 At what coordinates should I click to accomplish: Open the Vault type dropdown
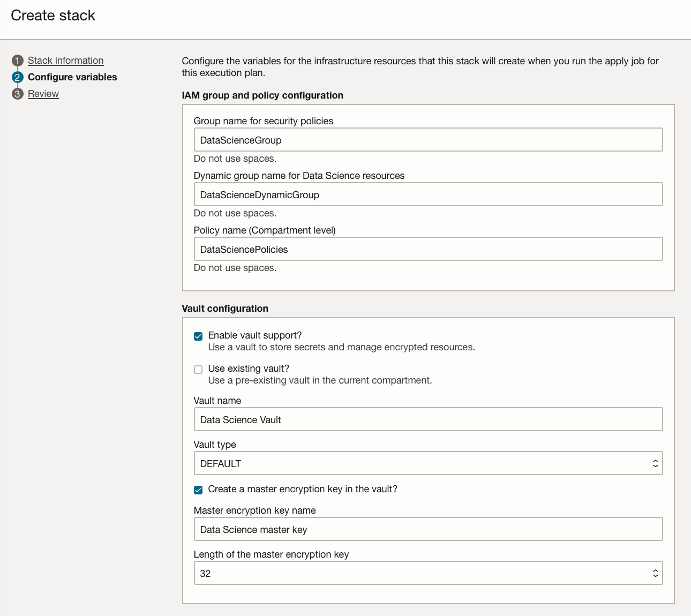pos(427,463)
